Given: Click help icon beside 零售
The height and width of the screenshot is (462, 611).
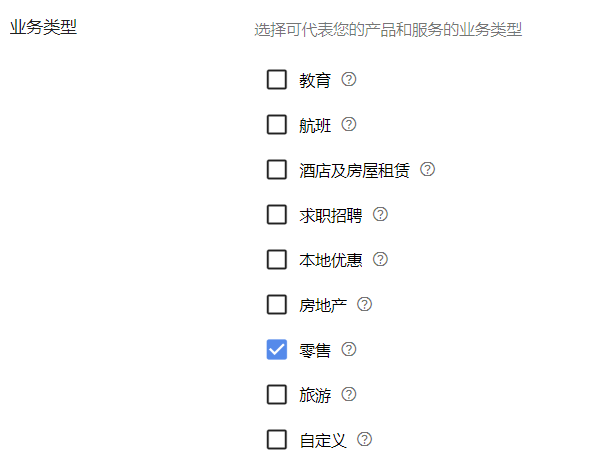Looking at the screenshot, I should (349, 349).
